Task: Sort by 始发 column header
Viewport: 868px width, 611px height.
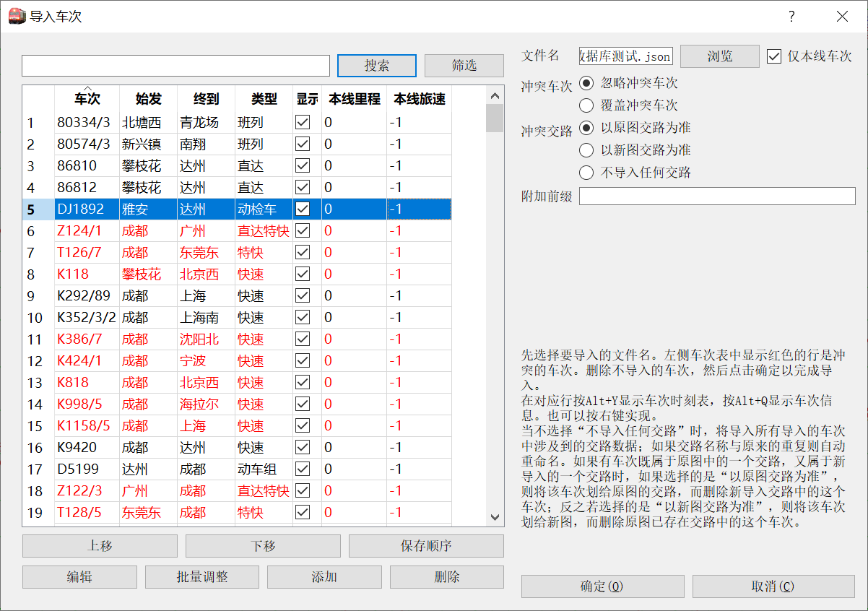Action: (x=149, y=99)
